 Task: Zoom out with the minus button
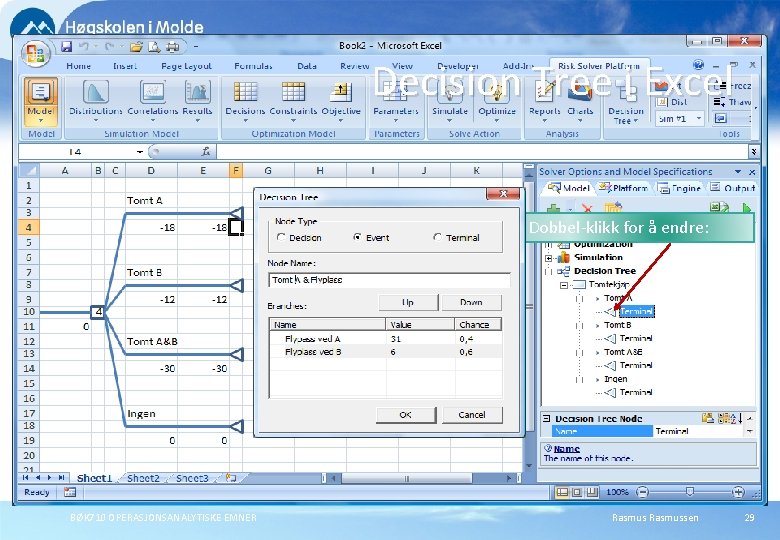pos(643,492)
